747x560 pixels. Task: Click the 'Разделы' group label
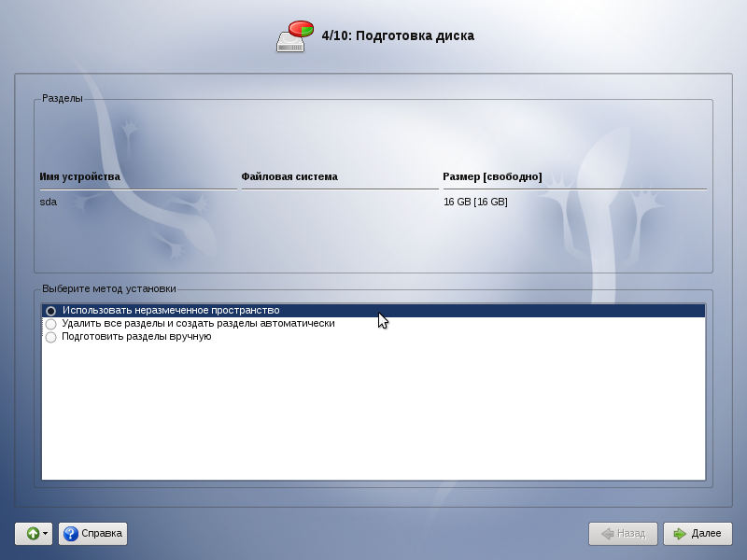pyautogui.click(x=63, y=98)
